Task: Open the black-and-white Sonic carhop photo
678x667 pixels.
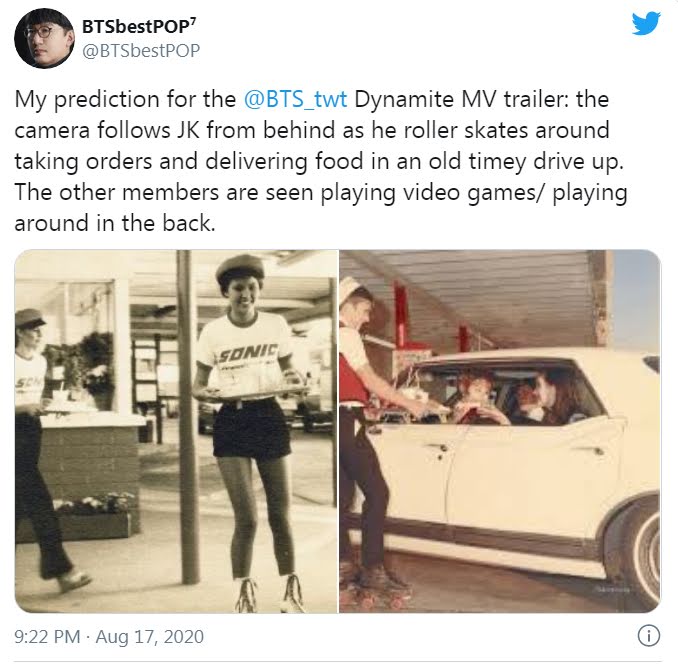Action: coord(176,431)
